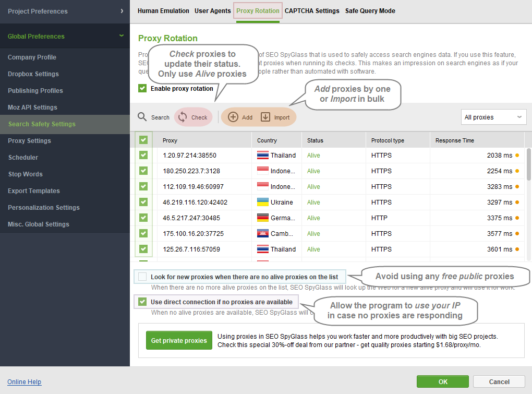Click the Cancel button
Screen dimensions: 532x394
pos(499,381)
